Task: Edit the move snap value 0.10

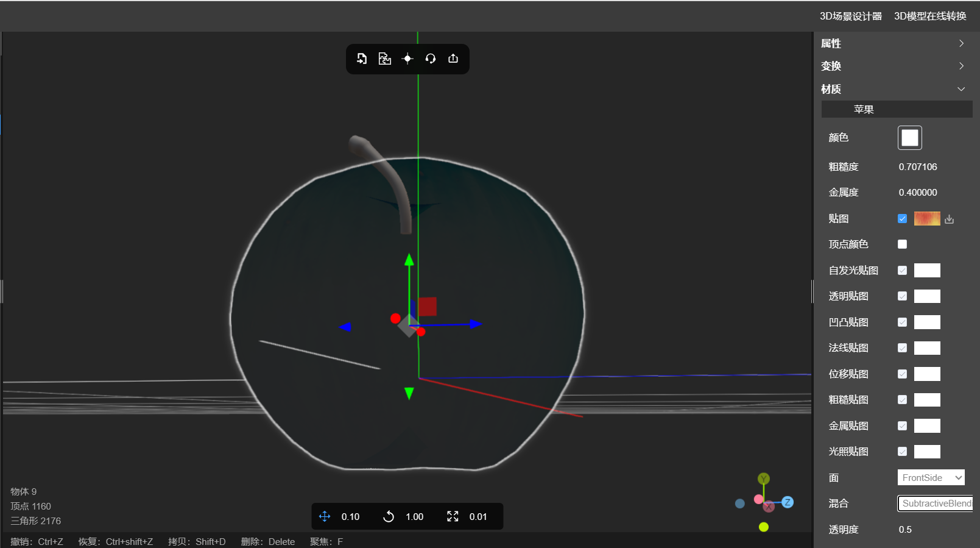Action: (x=350, y=517)
